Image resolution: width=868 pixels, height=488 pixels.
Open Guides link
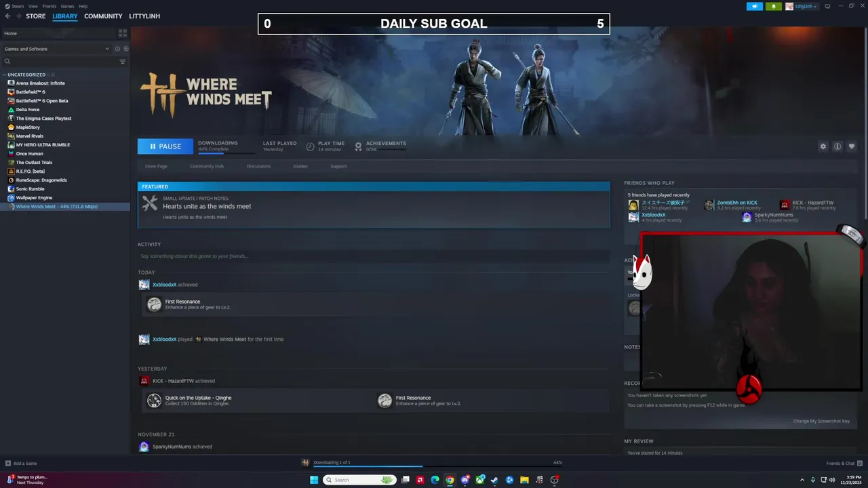(300, 166)
